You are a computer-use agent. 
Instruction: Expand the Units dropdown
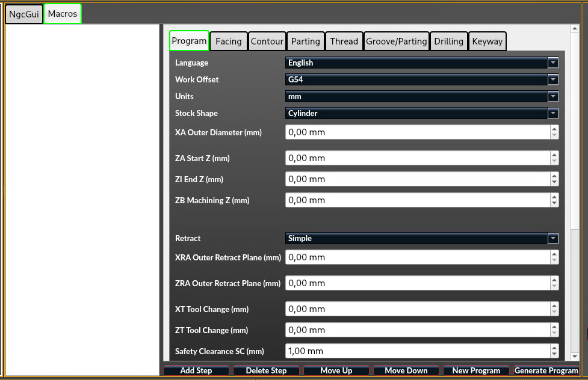[421, 96]
